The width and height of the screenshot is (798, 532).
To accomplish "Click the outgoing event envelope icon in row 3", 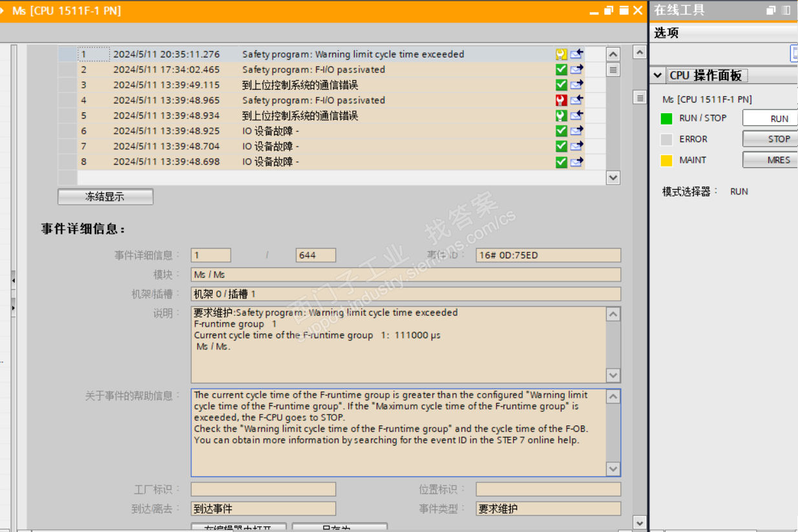I will coord(576,85).
